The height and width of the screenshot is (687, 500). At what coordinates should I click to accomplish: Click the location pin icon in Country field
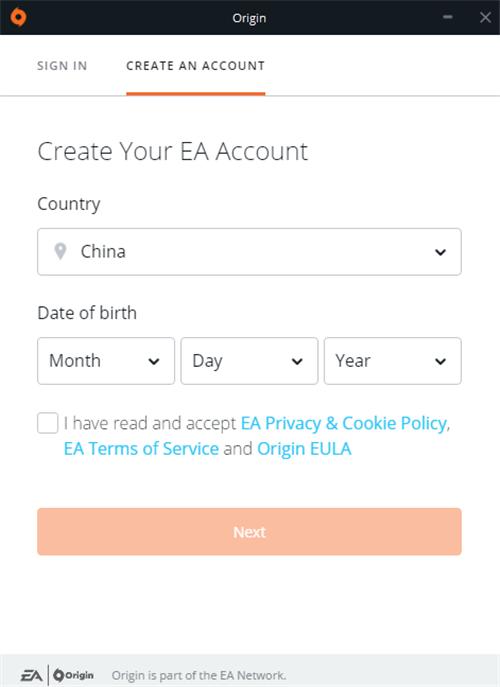pos(60,251)
